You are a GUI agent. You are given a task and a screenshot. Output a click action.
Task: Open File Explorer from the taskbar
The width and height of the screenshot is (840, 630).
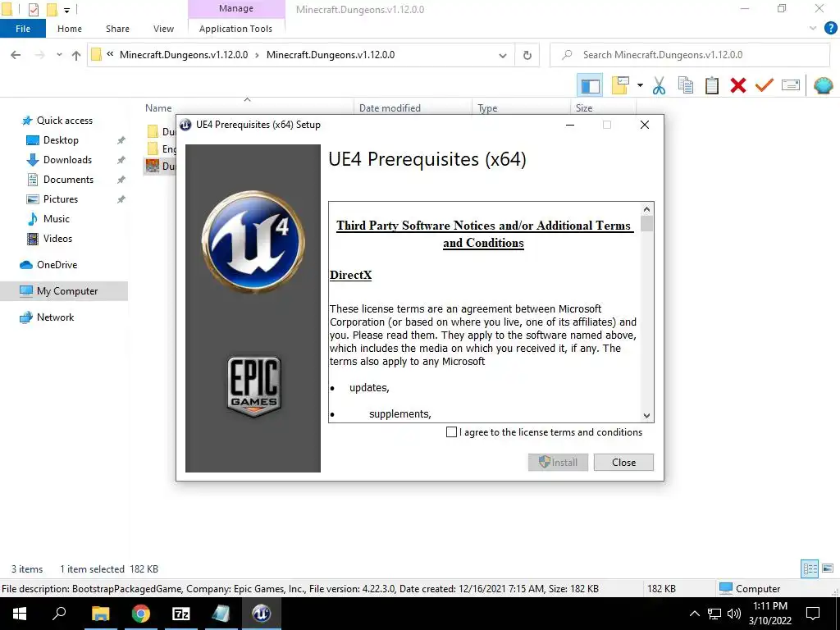click(100, 614)
